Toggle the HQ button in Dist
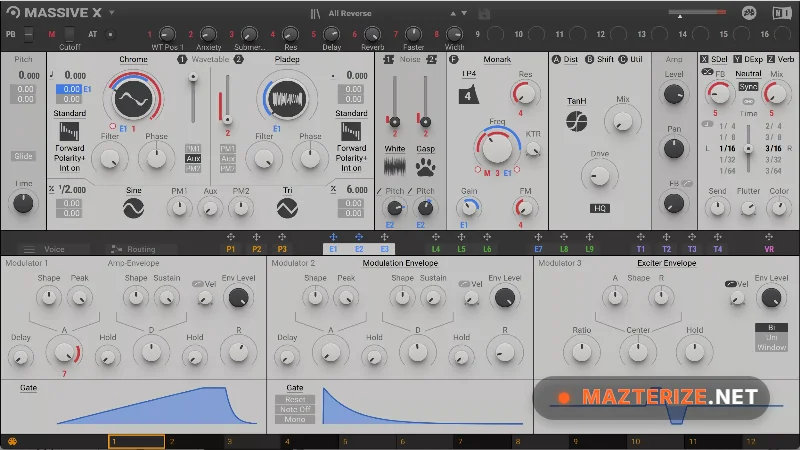The image size is (800, 450). point(599,208)
